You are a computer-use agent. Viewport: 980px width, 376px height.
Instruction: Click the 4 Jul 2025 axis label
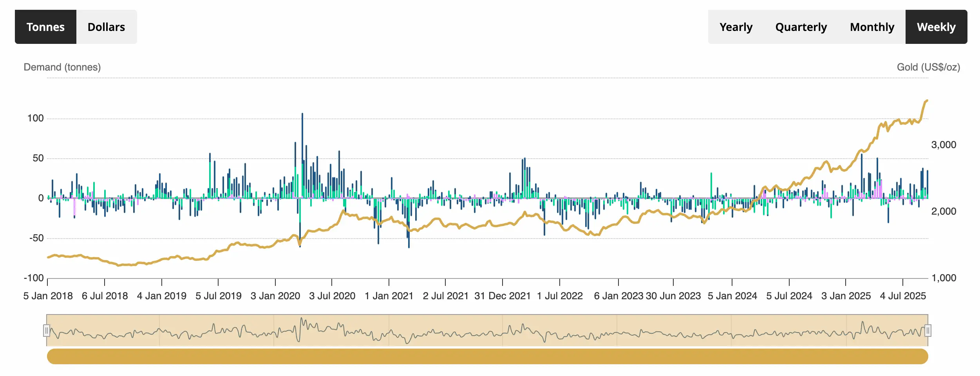click(x=902, y=296)
